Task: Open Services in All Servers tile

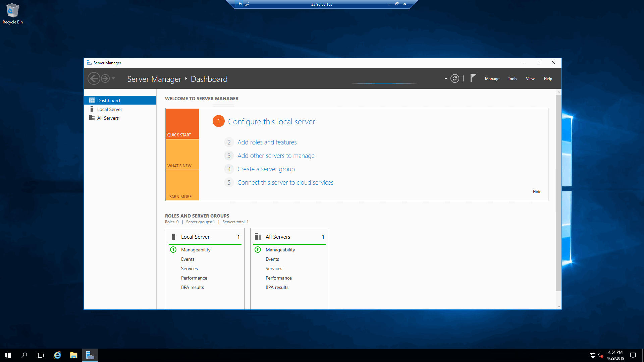Action: coord(274,268)
